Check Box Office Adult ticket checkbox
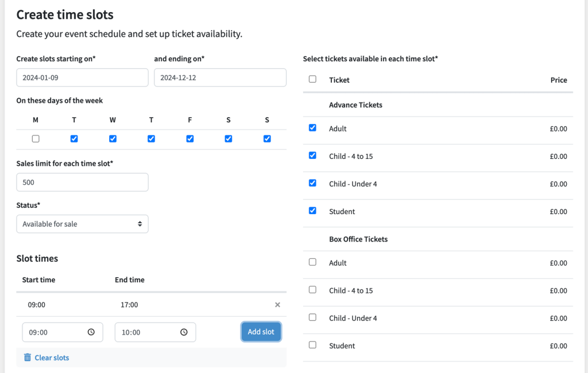The width and height of the screenshot is (588, 373). point(312,262)
